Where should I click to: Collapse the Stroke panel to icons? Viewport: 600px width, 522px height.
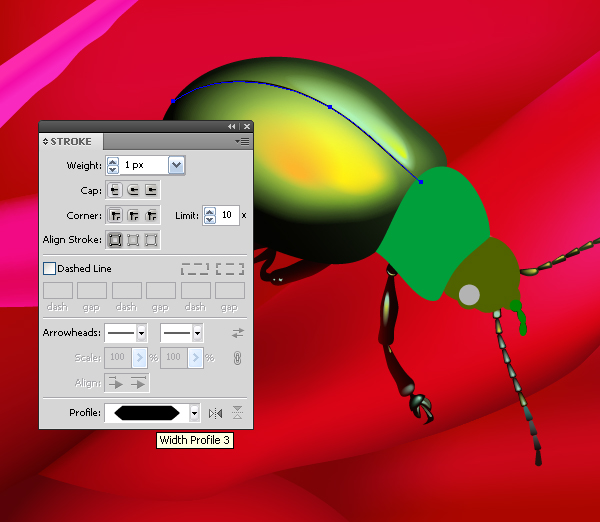click(x=232, y=126)
